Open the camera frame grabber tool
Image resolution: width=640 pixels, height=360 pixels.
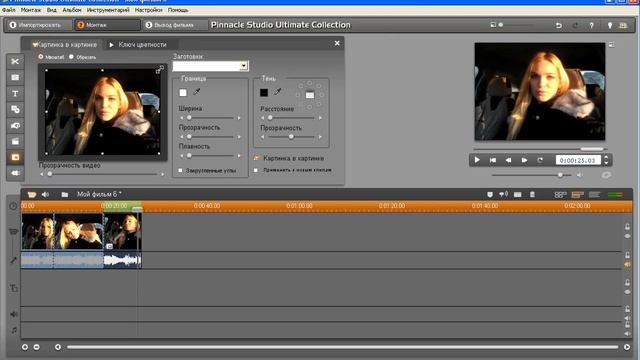point(15,125)
